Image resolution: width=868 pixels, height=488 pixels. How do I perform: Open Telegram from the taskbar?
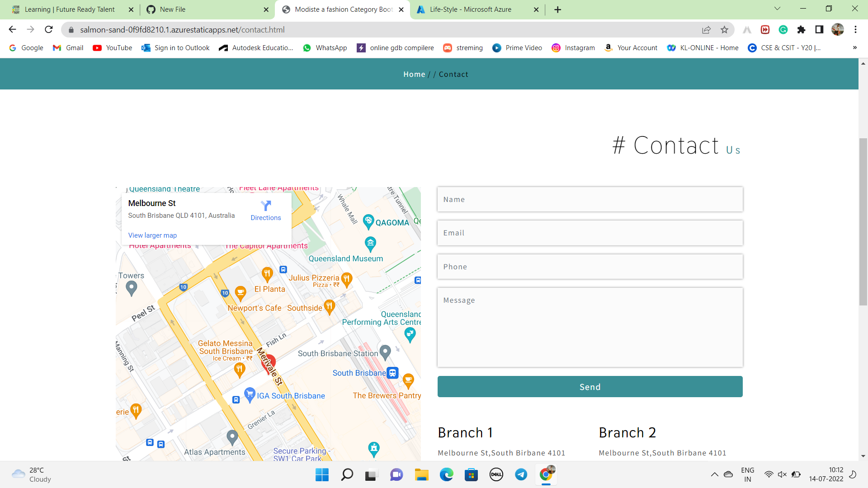[521, 474]
